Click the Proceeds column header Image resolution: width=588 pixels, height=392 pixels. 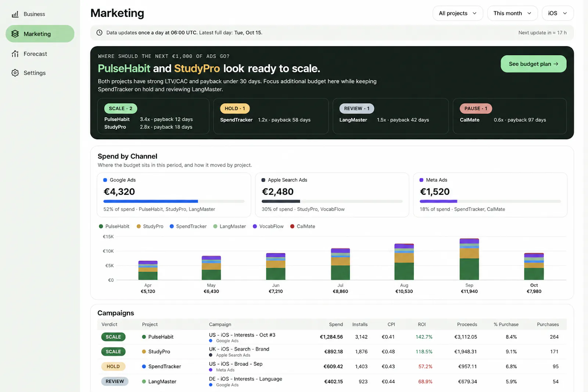[467, 324]
